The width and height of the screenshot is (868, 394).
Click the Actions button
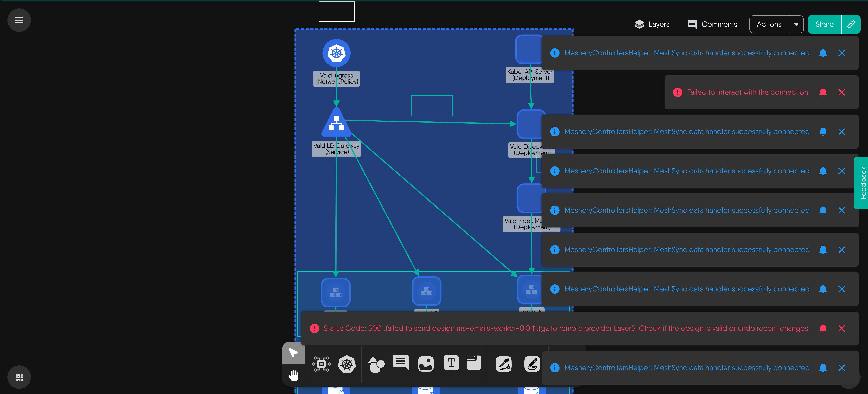[x=769, y=24]
